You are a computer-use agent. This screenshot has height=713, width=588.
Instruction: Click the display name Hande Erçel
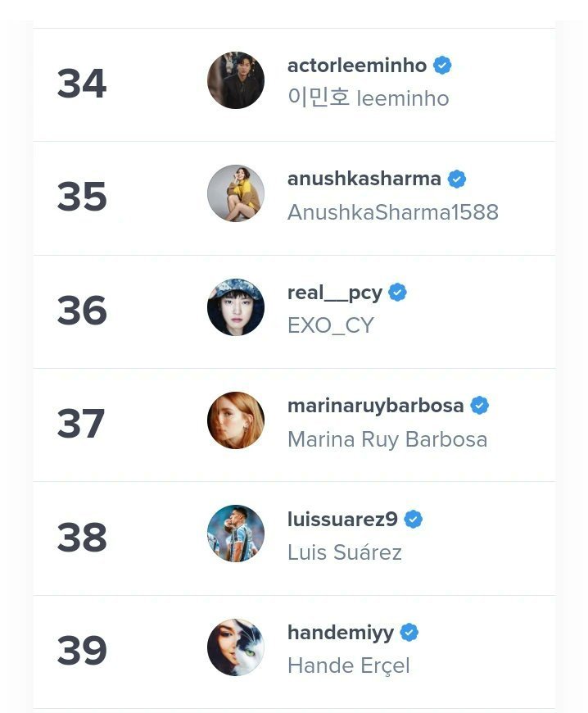[x=349, y=665]
